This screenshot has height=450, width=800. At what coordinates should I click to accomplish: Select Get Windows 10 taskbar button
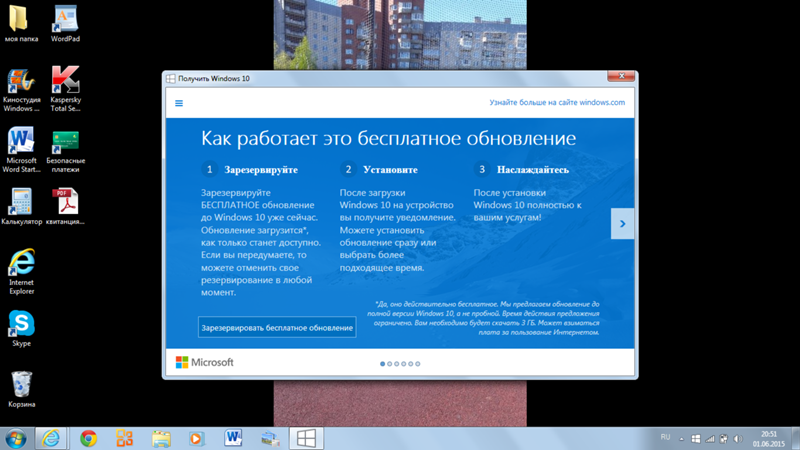tap(306, 438)
